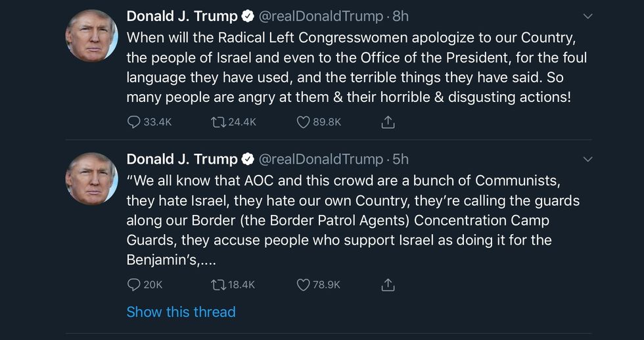The height and width of the screenshot is (340, 644).
Task: Expand the options chevron on the 8h tweet
Action: point(588,16)
